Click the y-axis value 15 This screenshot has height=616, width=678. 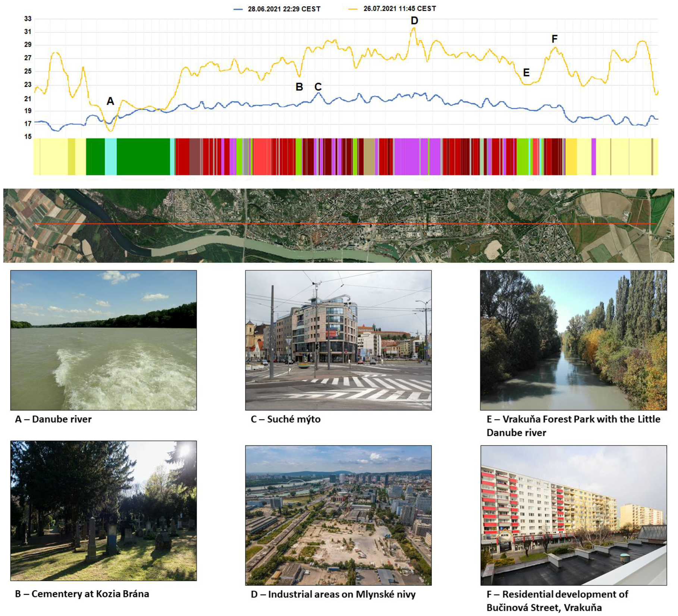(28, 136)
